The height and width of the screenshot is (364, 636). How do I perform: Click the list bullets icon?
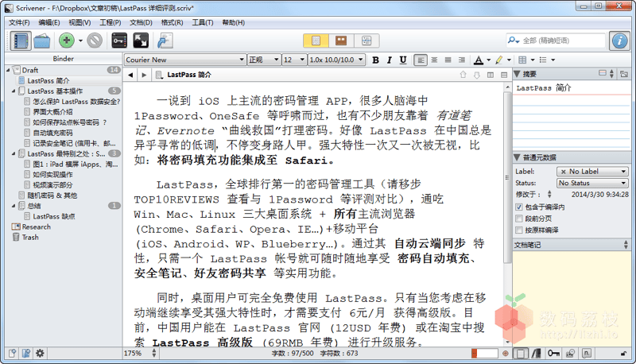point(543,60)
